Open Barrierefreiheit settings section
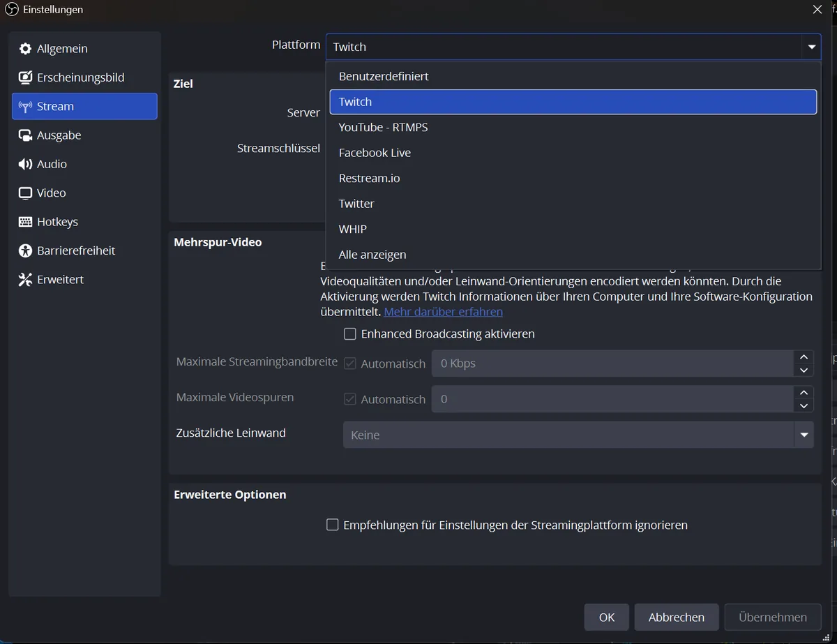The width and height of the screenshot is (837, 644). (x=84, y=250)
